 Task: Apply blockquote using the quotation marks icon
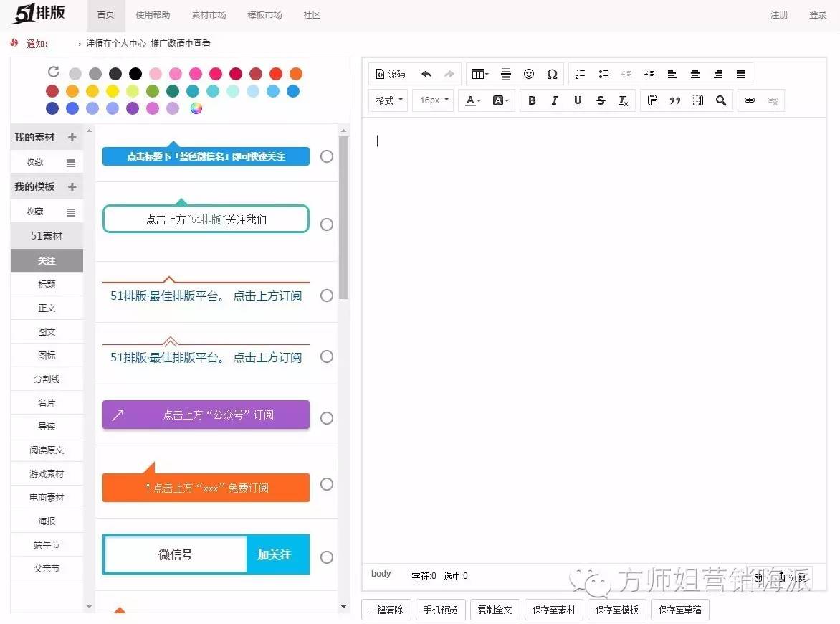pyautogui.click(x=674, y=100)
